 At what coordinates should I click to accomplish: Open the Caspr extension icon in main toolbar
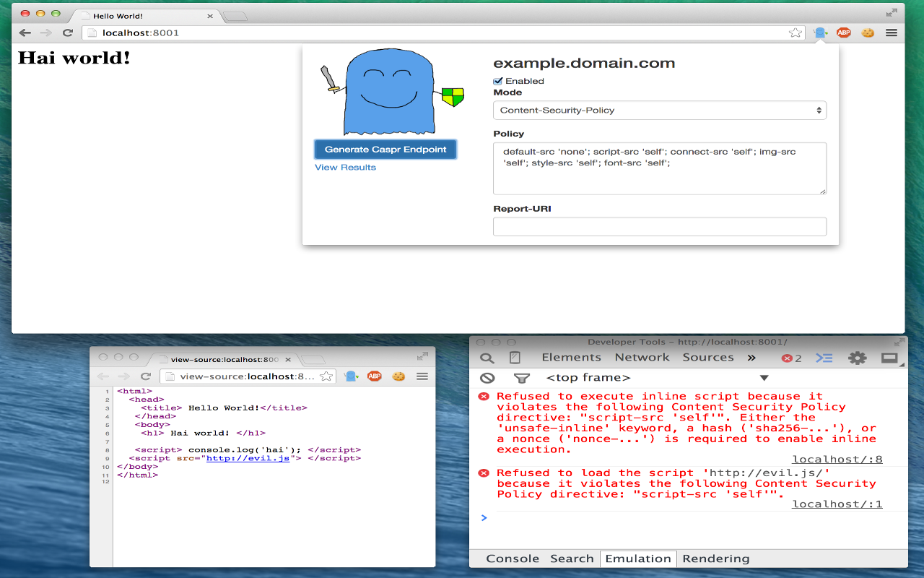tap(820, 33)
